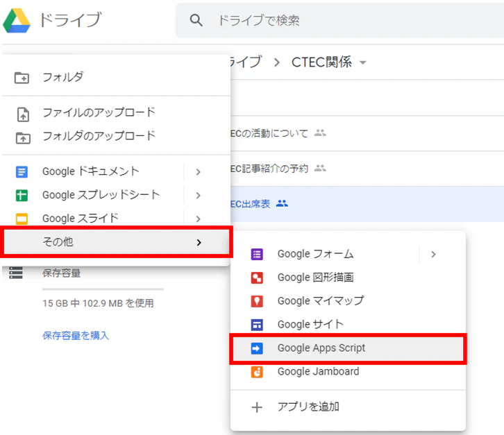Expand Google フォーム submenu arrow
Viewport: 504px width, 435px height.
434,255
